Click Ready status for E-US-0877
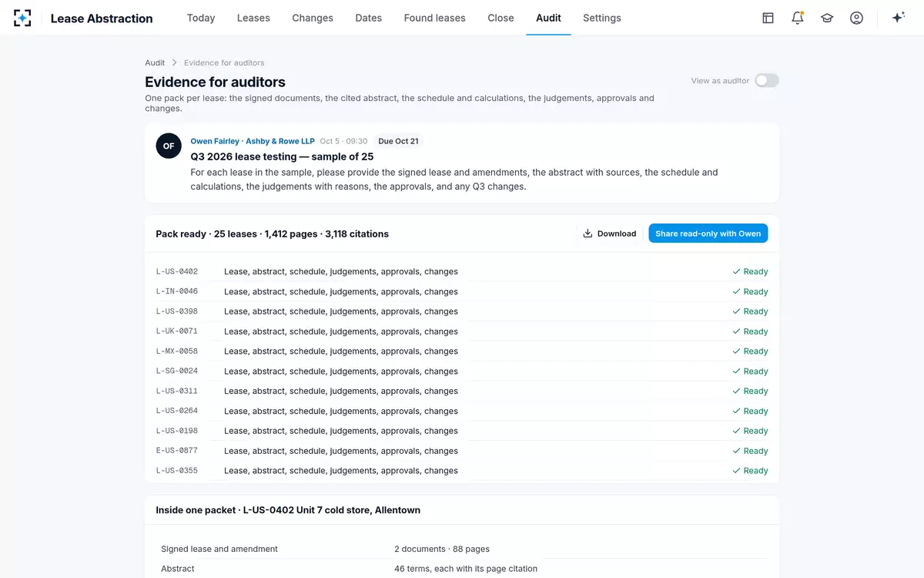Screen dimensions: 924x578 click(750, 451)
